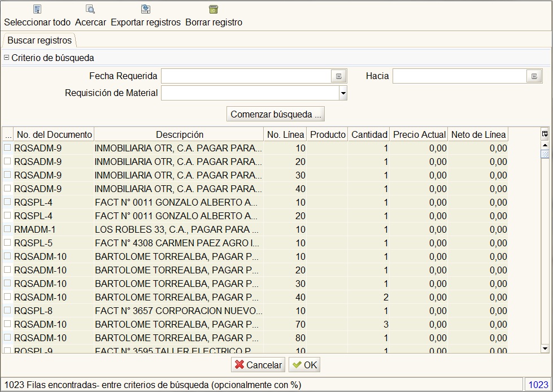Click the 1023 count in status bar
Viewport: 553px width, 392px height.
pyautogui.click(x=538, y=385)
